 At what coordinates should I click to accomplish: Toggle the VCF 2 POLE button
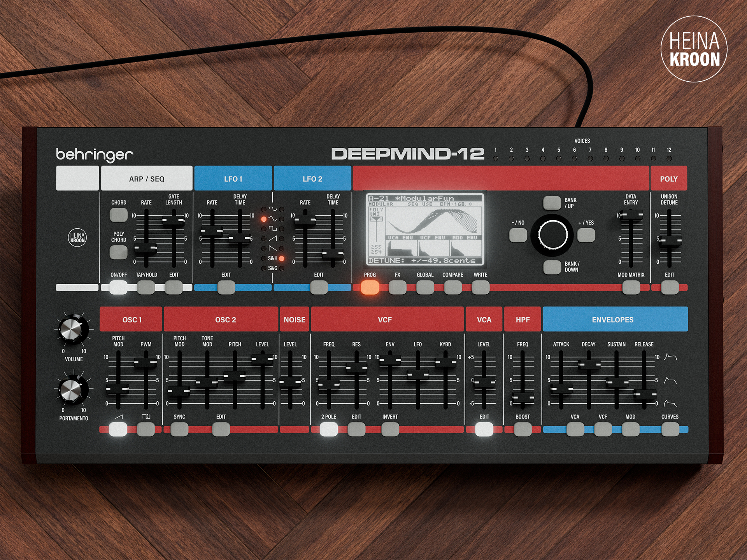point(329,429)
